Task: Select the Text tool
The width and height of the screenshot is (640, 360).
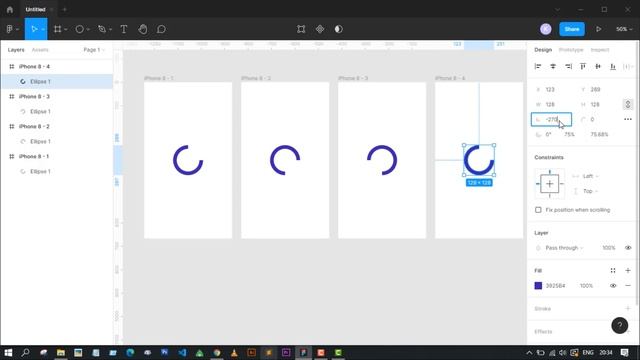Action: coord(124,29)
